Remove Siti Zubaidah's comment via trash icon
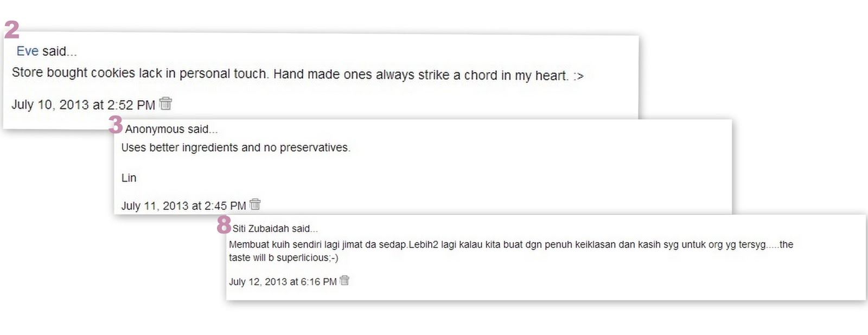Viewport: 868px width, 335px height. coord(344,280)
